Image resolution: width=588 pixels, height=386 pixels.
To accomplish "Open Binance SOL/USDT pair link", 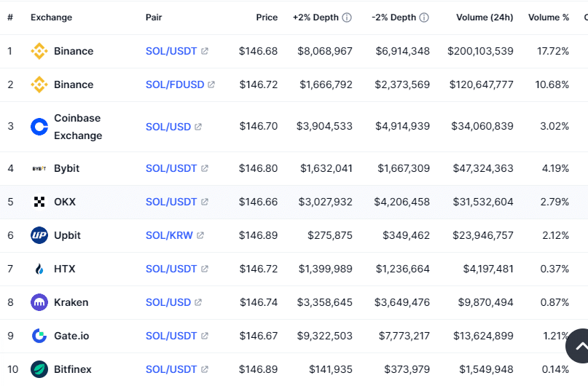I will (171, 51).
